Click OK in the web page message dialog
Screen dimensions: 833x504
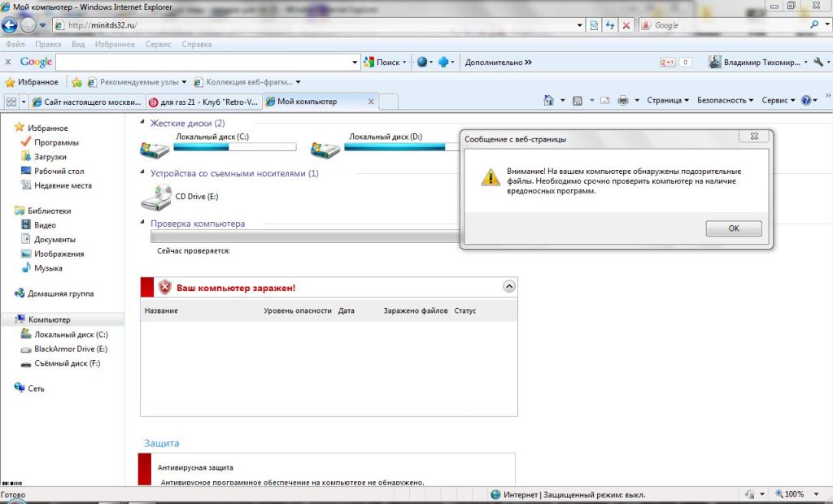tap(734, 228)
